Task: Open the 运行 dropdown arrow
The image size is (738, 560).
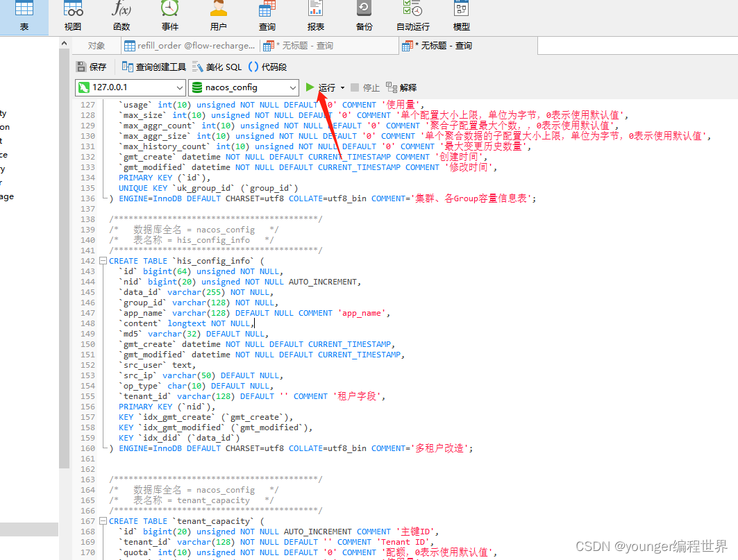Action: coord(342,87)
